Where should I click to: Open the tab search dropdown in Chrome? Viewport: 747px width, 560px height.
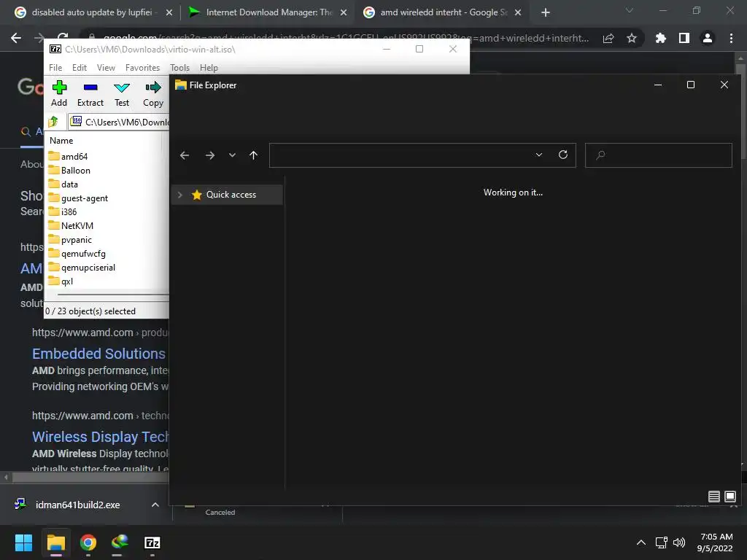(x=629, y=10)
